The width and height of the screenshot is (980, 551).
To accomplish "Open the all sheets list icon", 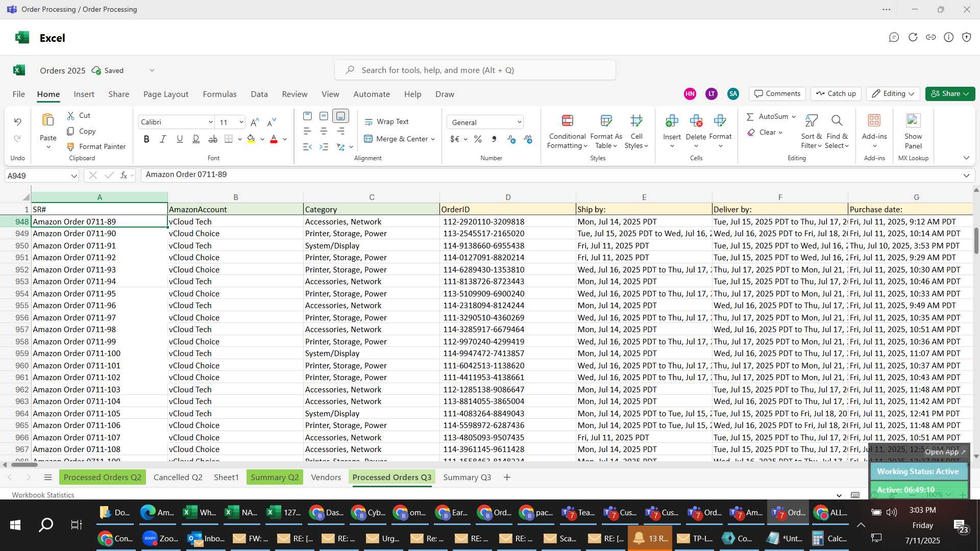I will coord(48,478).
